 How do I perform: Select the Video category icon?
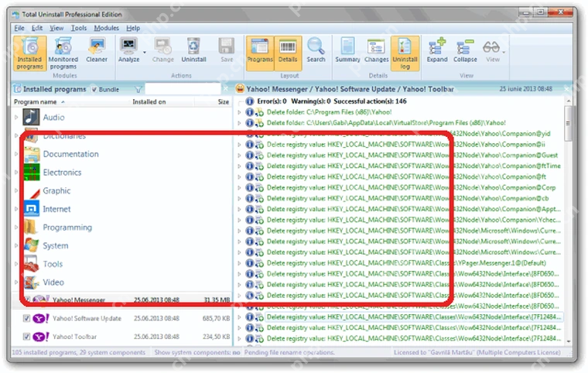click(32, 282)
